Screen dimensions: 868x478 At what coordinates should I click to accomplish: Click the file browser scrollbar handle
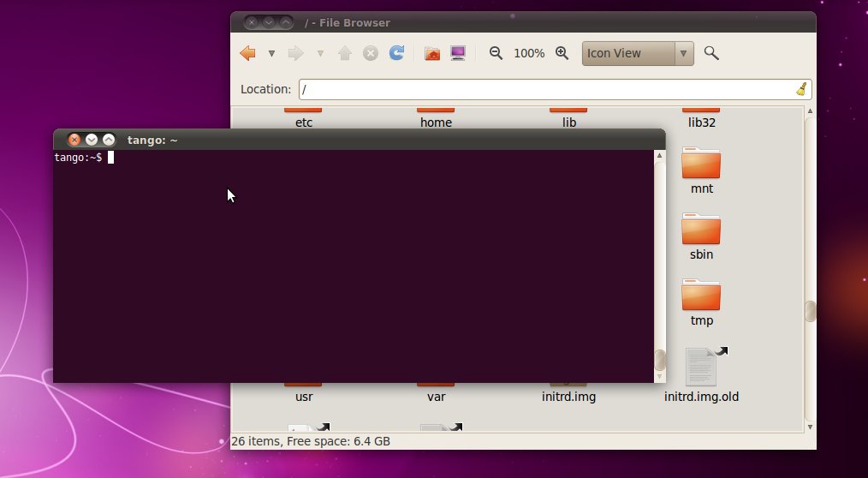coord(810,311)
